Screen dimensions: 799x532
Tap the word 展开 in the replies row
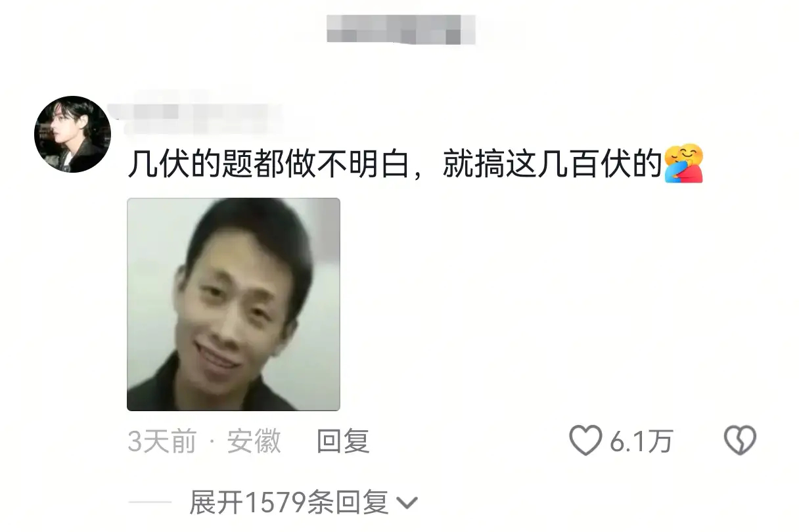(x=216, y=503)
